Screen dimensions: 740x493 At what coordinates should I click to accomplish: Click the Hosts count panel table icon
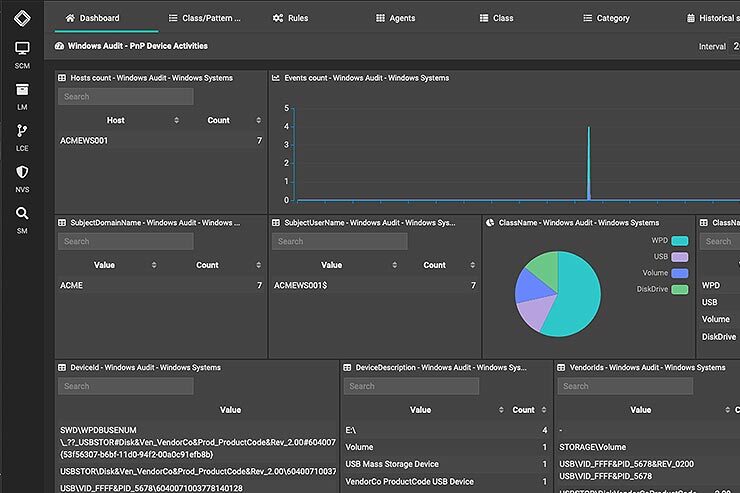(x=62, y=77)
